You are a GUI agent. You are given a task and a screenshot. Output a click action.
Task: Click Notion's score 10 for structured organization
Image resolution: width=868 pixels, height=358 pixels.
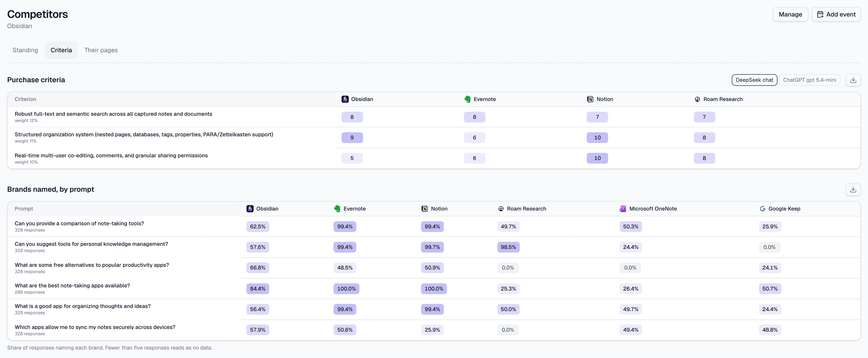[x=597, y=138]
